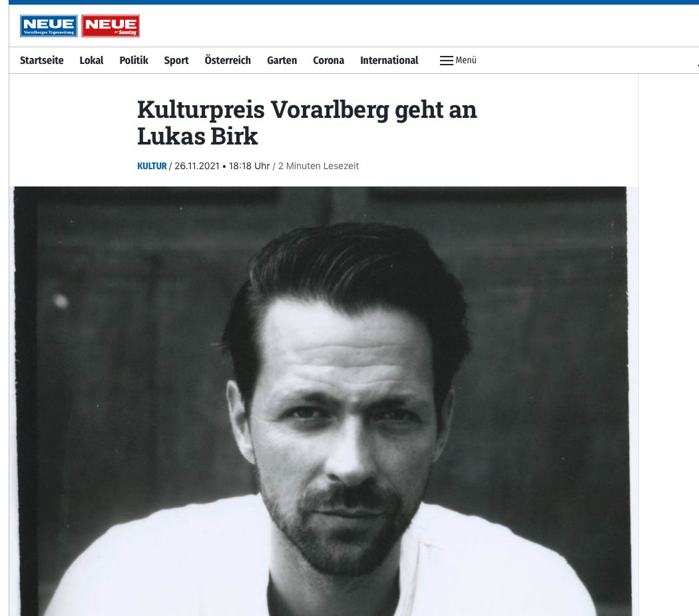Expand the Menü label in navigation
The width and height of the screenshot is (699, 616).
coord(466,60)
